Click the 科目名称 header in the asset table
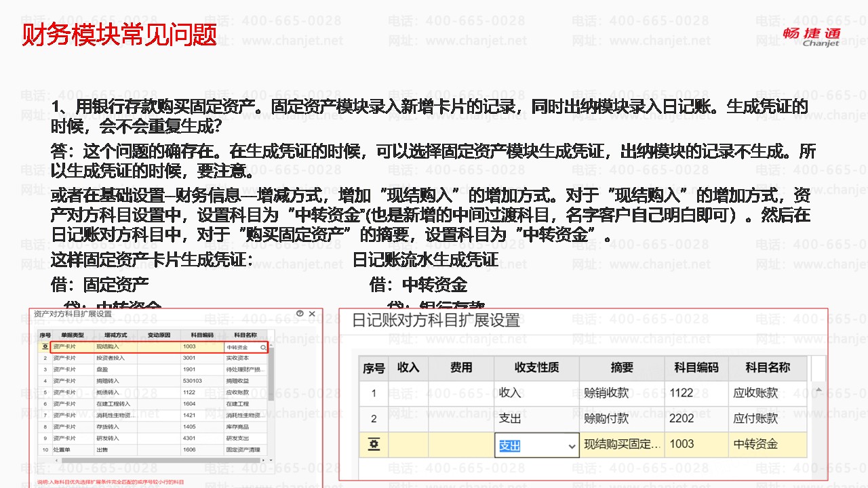This screenshot has height=488, width=868. coord(245,335)
